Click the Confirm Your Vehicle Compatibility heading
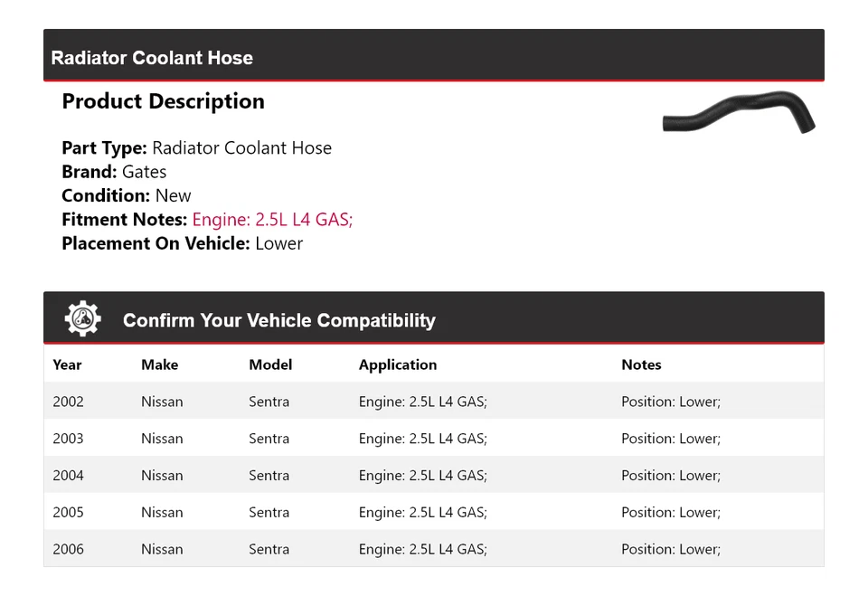The image size is (868, 596). click(278, 320)
